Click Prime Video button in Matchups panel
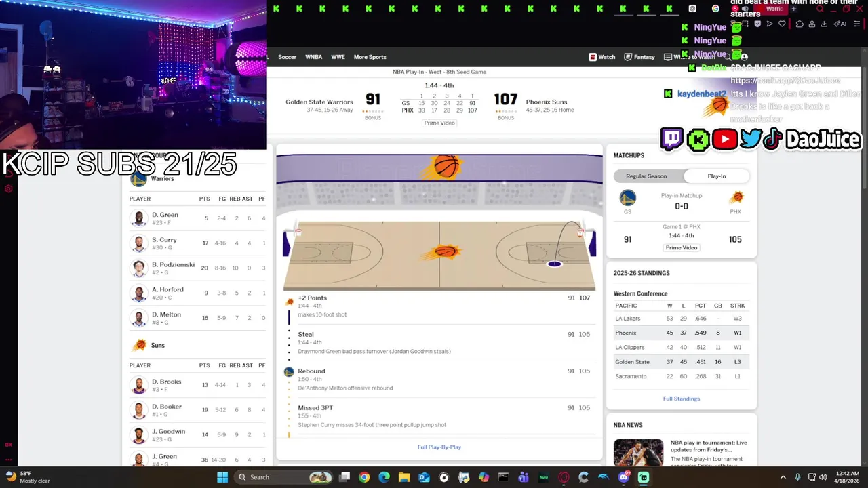This screenshot has width=868, height=488. point(682,247)
